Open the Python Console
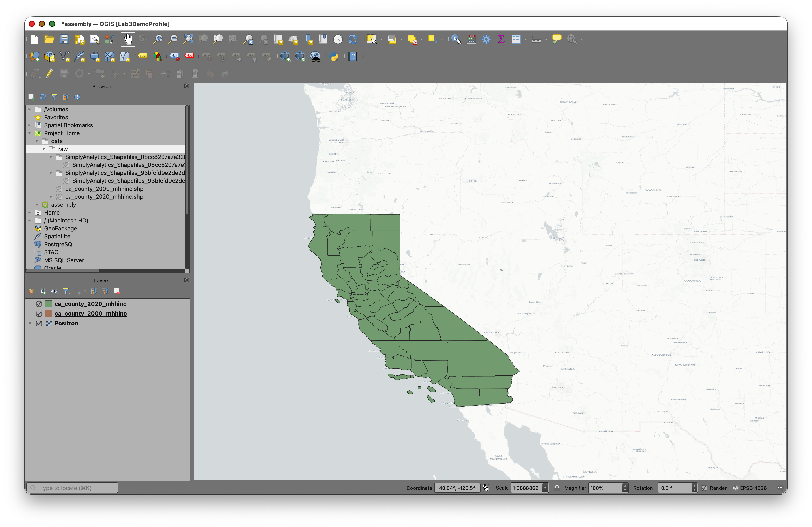 click(x=334, y=57)
